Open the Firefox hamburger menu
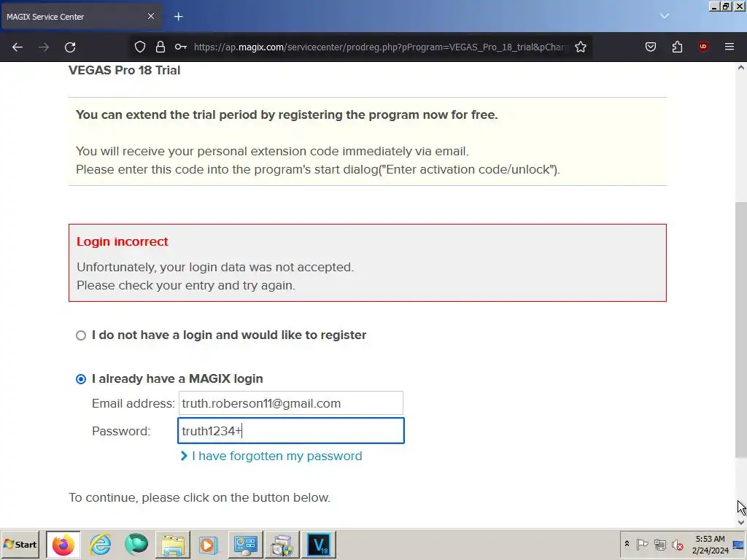The height and width of the screenshot is (560, 747). (x=729, y=47)
